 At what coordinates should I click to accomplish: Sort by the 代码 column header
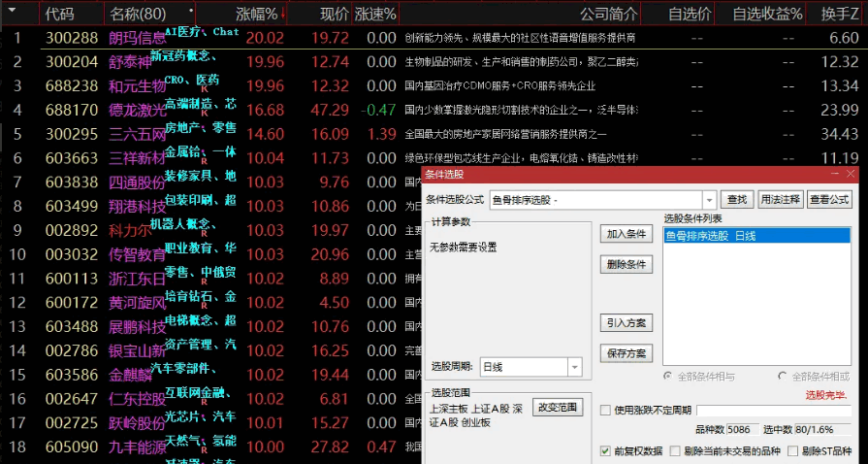click(60, 14)
